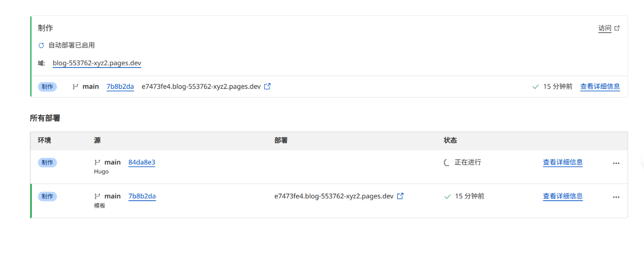
Task: Open commit 84da8e3 link
Action: pos(142,162)
